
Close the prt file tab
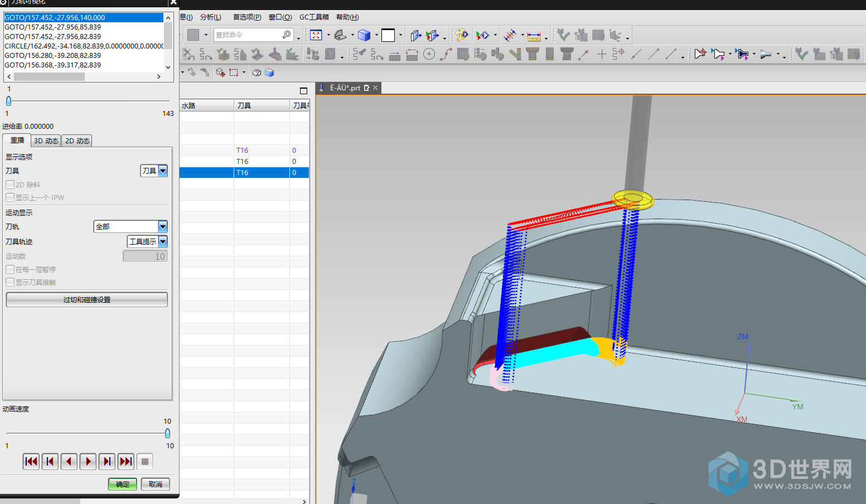click(375, 88)
